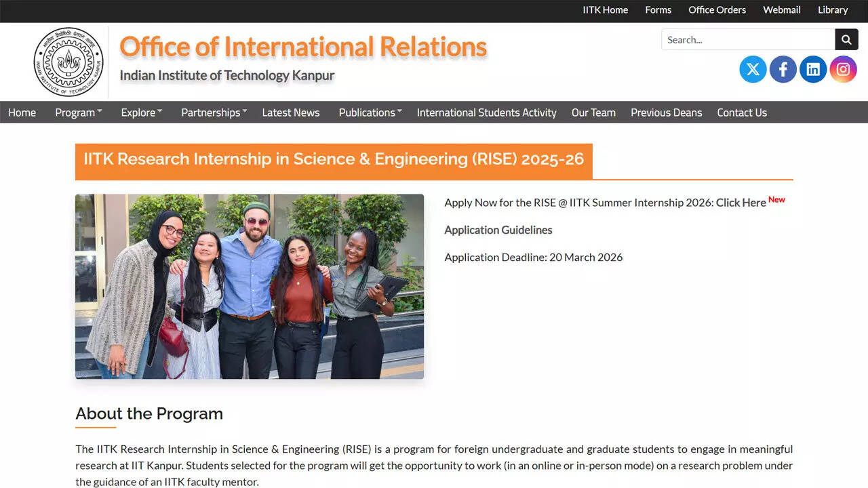Click the group photo of international students
The image size is (868, 488).
tap(250, 287)
